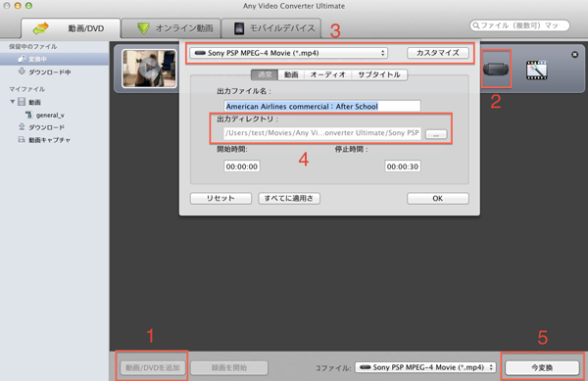This screenshot has width=588, height=381.
Task: Click the 動画/DVD tab arrows icon
Action: tap(40, 28)
